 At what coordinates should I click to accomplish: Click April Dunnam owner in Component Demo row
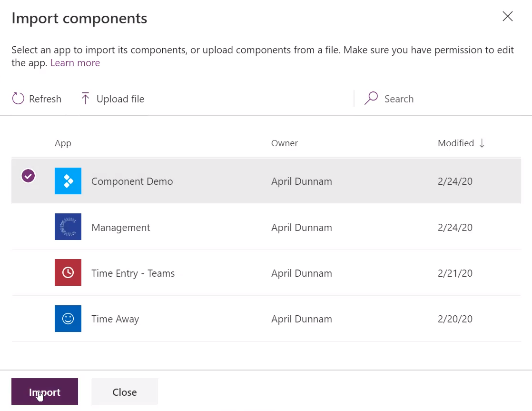pos(302,181)
